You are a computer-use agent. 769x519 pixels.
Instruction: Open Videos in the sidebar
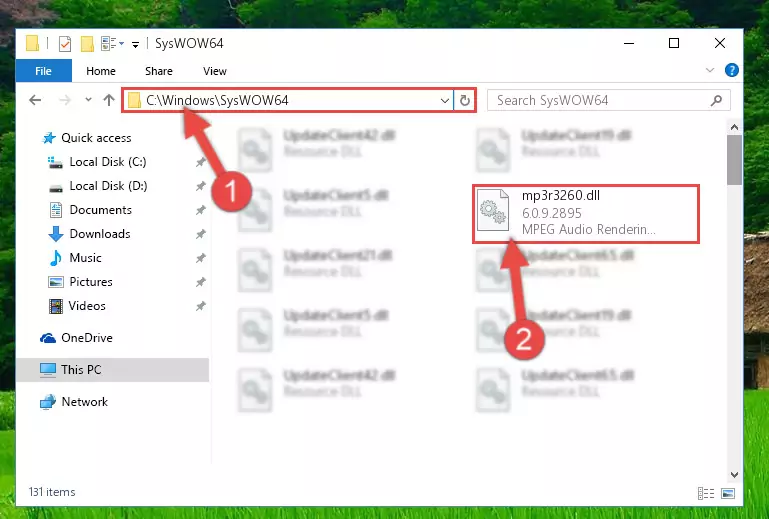(x=77, y=306)
